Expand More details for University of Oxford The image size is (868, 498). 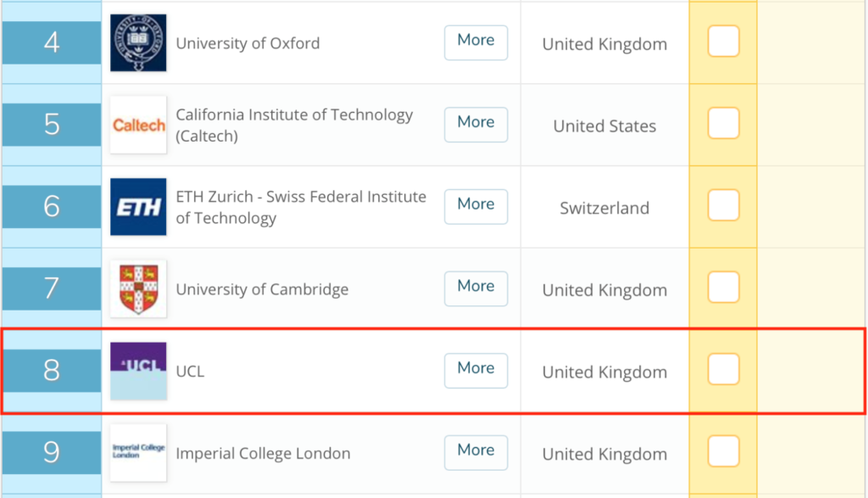476,42
